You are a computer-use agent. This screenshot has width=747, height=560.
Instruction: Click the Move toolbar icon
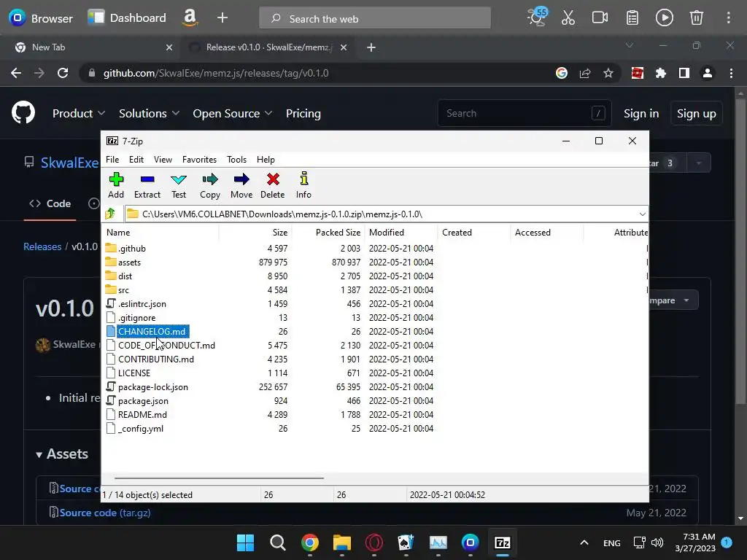pyautogui.click(x=241, y=185)
